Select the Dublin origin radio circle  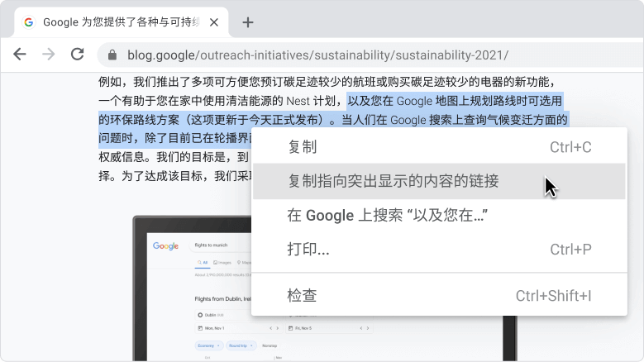[x=200, y=315]
